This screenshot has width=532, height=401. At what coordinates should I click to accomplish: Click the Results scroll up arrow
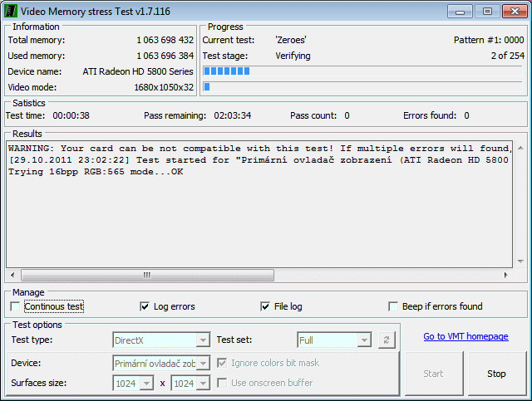pyautogui.click(x=520, y=148)
